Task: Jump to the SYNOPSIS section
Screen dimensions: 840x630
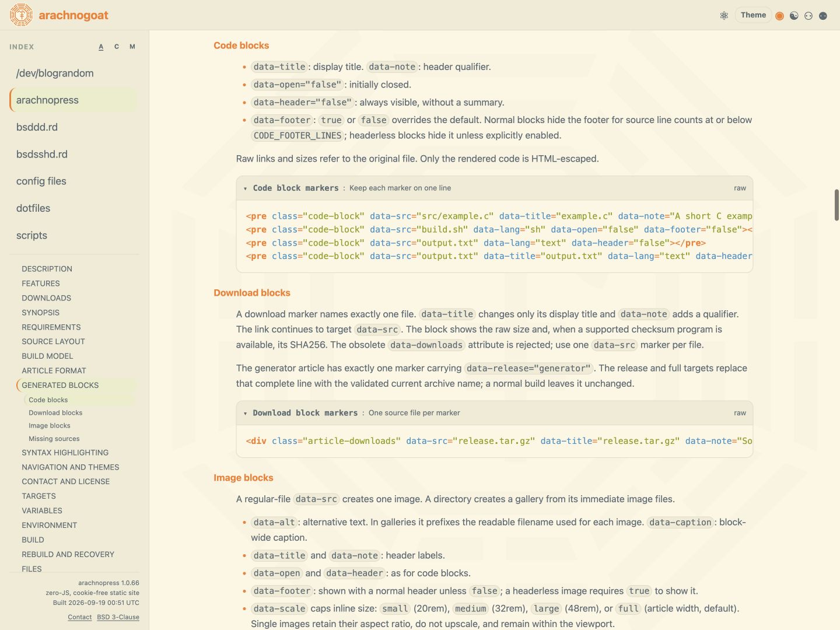Action: (40, 313)
